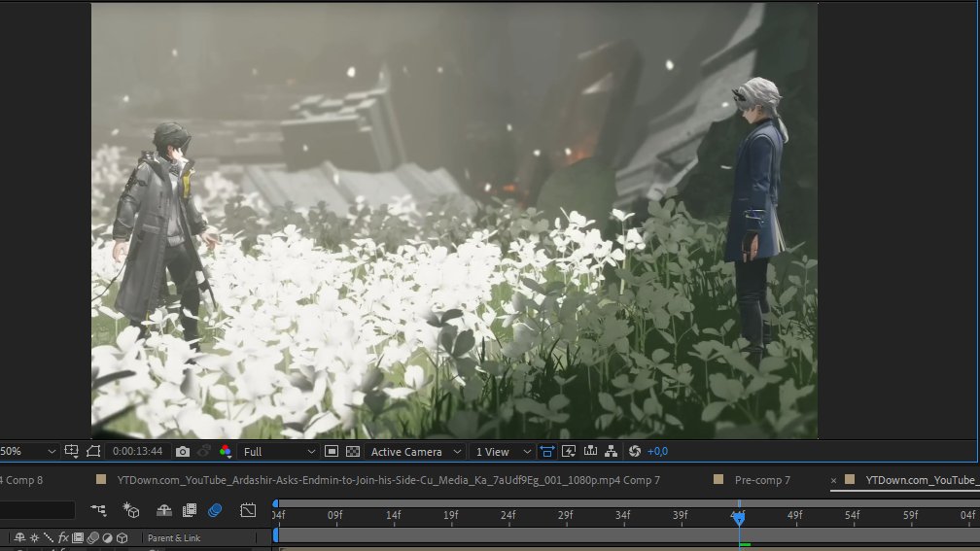This screenshot has width=980, height=551.
Task: Click the Show Snapshot icon
Action: 204,451
